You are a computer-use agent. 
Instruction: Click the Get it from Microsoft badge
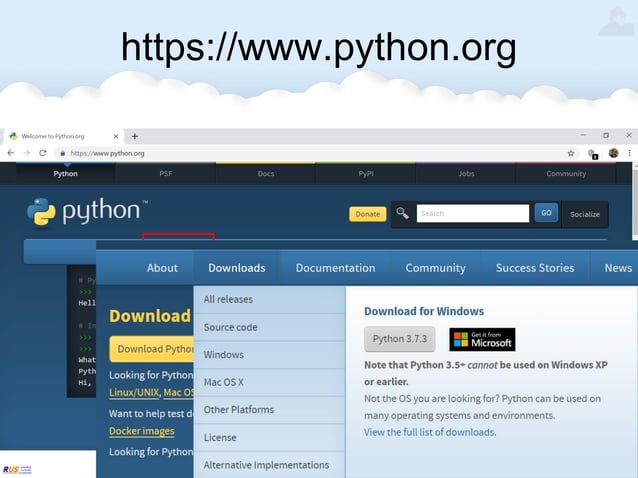482,339
